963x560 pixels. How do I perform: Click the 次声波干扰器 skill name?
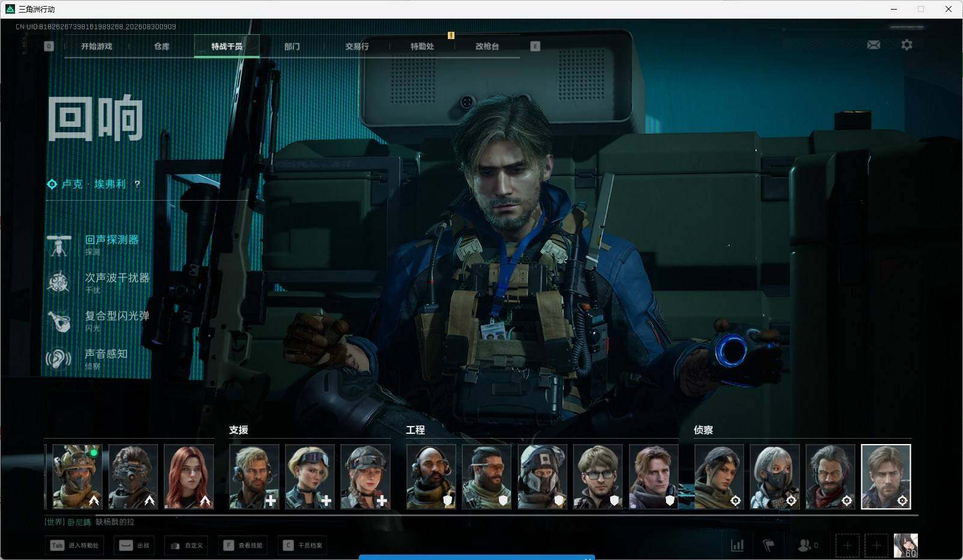[117, 278]
